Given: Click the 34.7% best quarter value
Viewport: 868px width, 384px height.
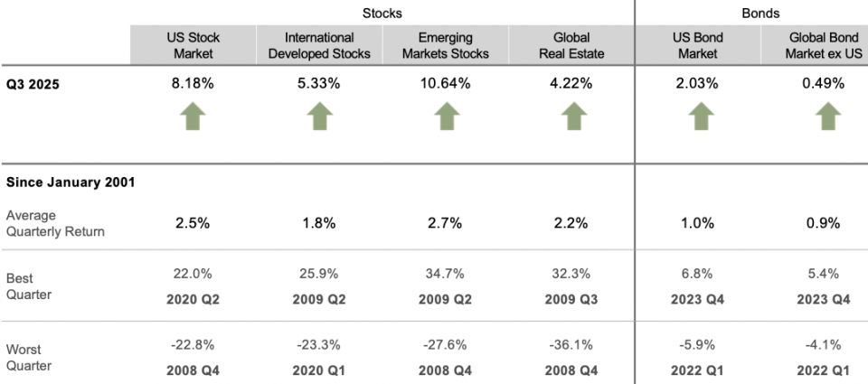Looking at the screenshot, I should click(444, 273).
